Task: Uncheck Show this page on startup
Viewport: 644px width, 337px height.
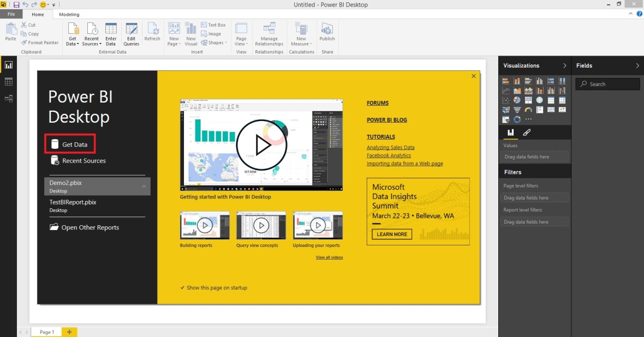Action: pos(182,287)
